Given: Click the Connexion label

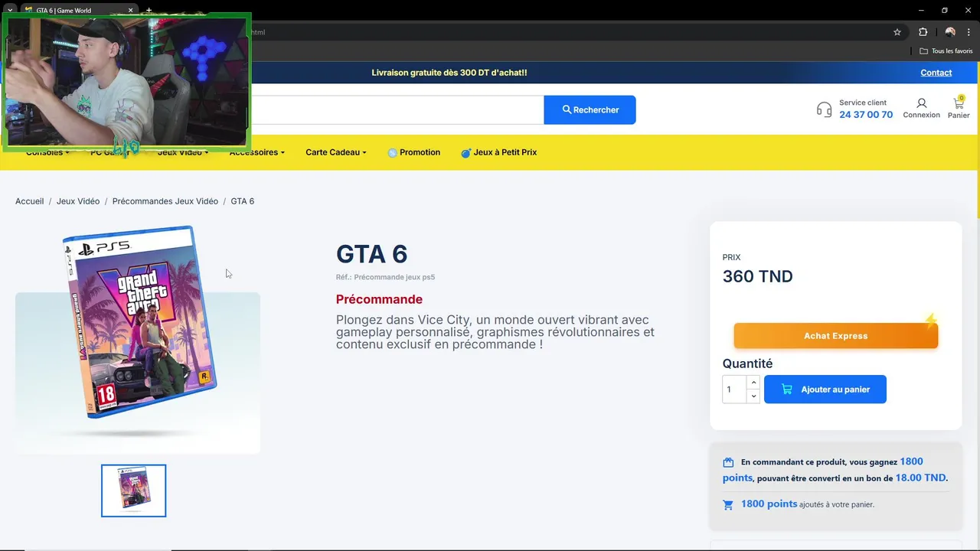Looking at the screenshot, I should (921, 115).
